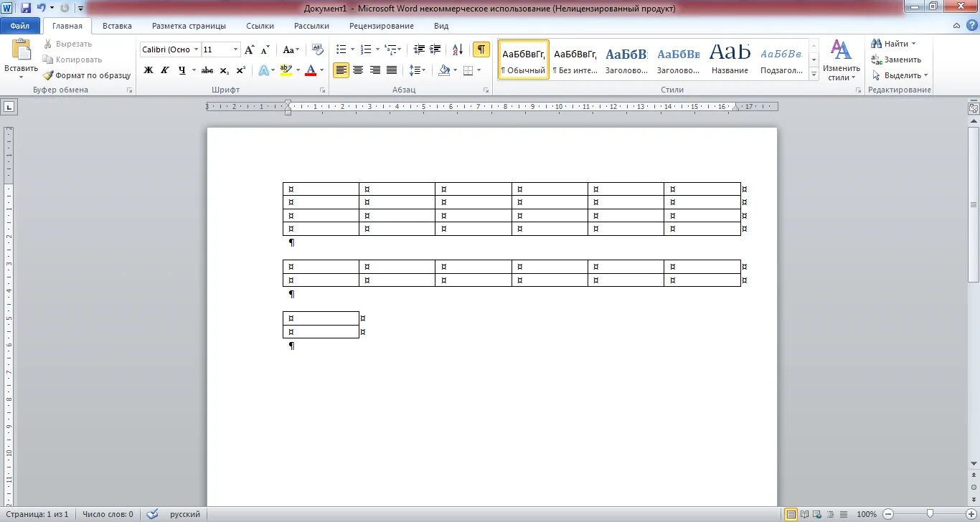The width and height of the screenshot is (980, 522).
Task: Decrease font size with the shrink font icon
Action: coord(265,49)
